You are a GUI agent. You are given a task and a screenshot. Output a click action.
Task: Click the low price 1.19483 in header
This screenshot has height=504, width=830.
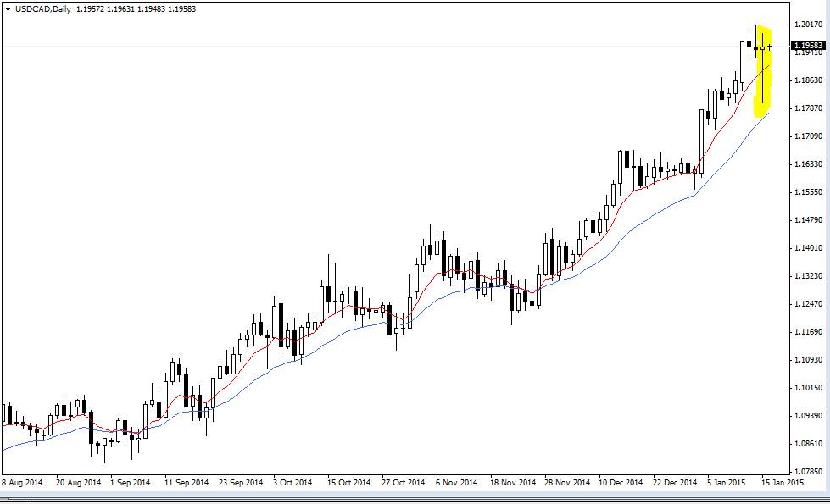coord(152,9)
